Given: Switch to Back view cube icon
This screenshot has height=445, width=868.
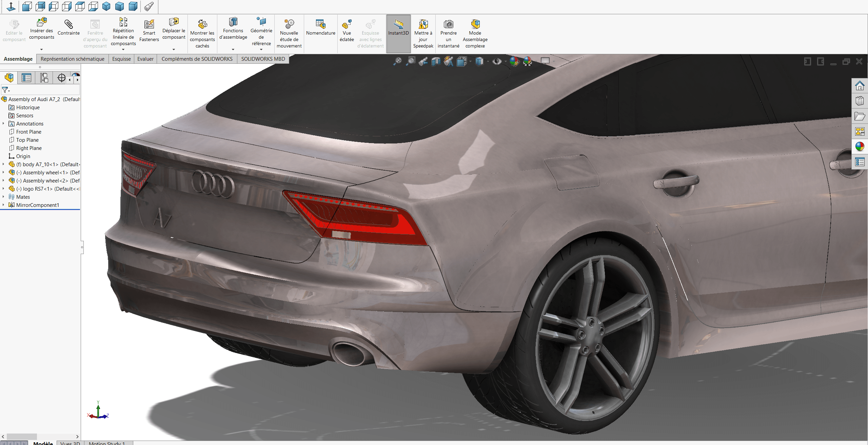Looking at the screenshot, I should tap(40, 6).
